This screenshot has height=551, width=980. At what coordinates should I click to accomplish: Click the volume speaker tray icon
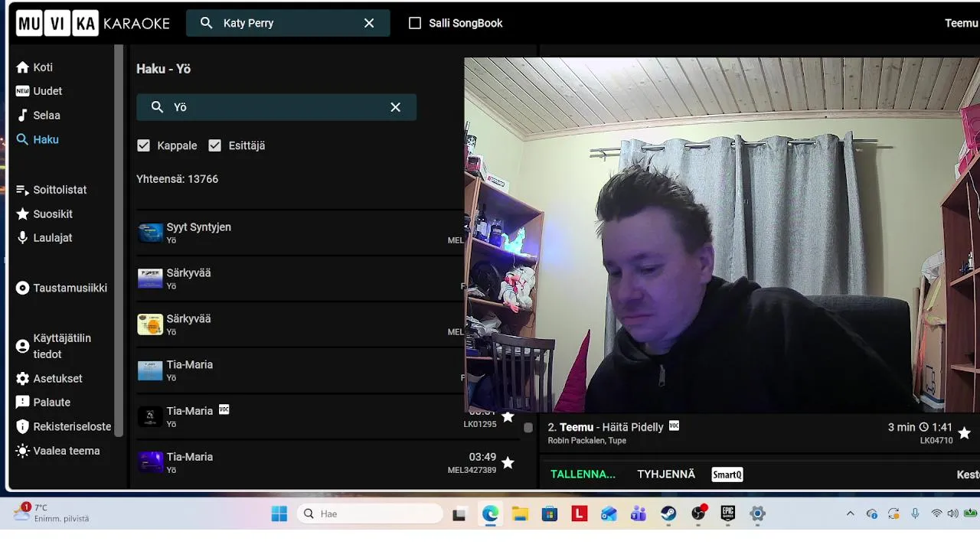click(952, 514)
